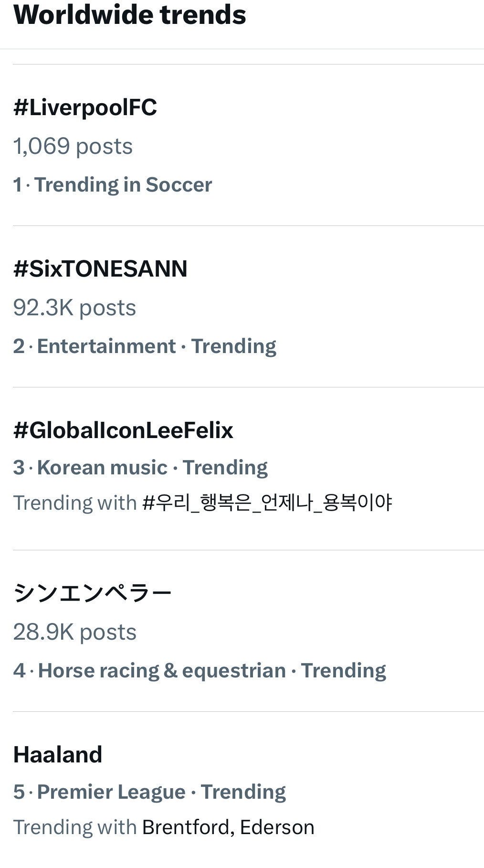
Task: Select Horse racing & equestrian category label
Action: pyautogui.click(x=162, y=671)
